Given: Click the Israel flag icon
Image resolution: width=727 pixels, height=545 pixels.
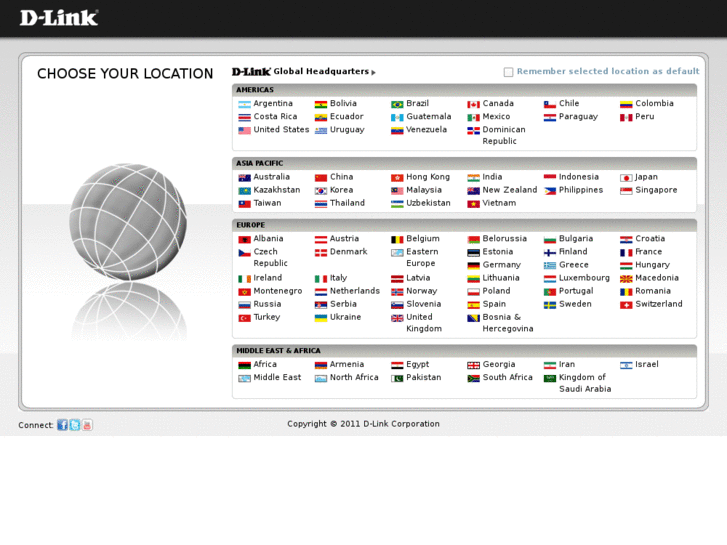Looking at the screenshot, I should [626, 365].
